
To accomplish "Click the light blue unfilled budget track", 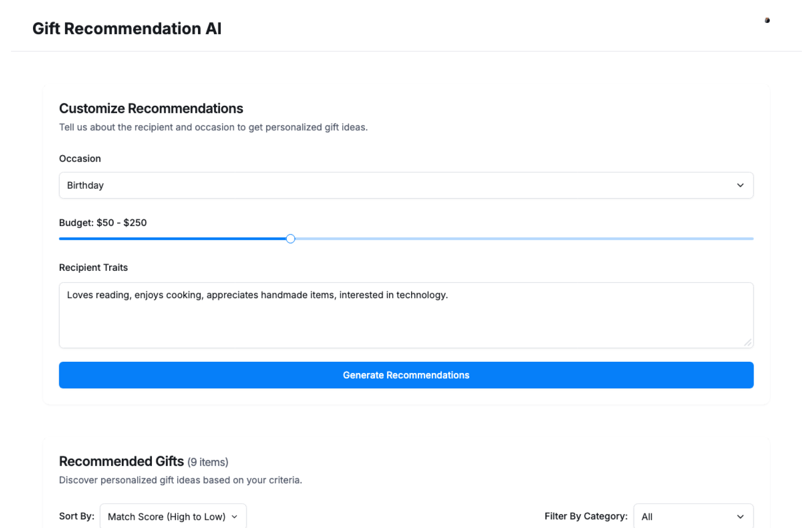I will pyautogui.click(x=524, y=239).
